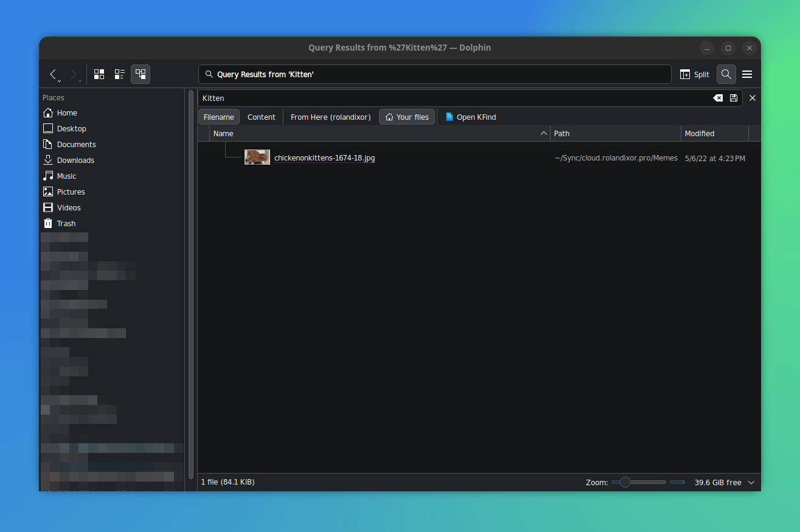The height and width of the screenshot is (532, 800).
Task: Switch to details view mode
Action: click(141, 74)
